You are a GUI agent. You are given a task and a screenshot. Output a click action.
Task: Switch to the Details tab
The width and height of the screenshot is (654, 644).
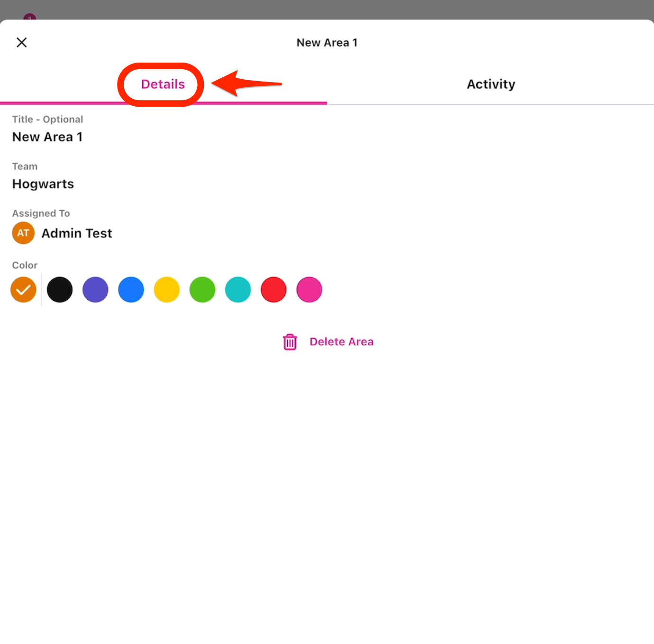point(163,84)
